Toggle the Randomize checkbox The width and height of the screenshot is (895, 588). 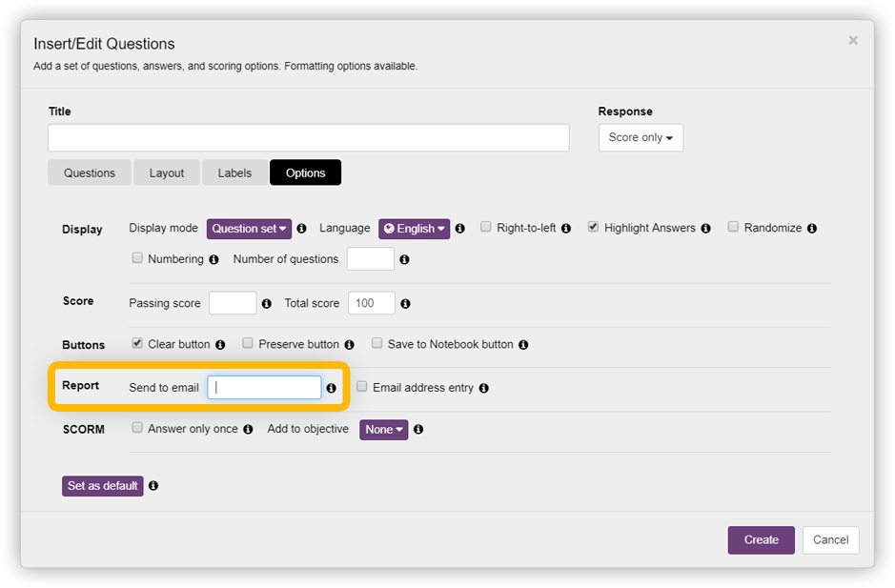coord(733,228)
